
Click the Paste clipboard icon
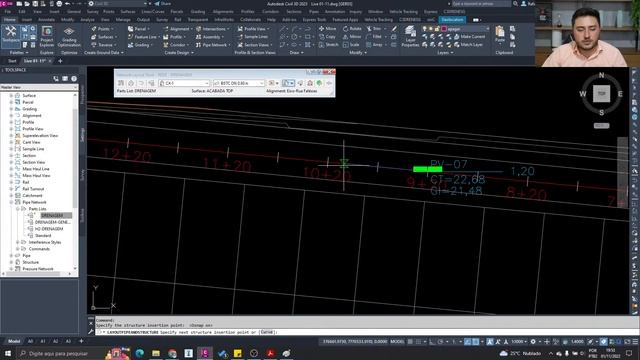500,35
